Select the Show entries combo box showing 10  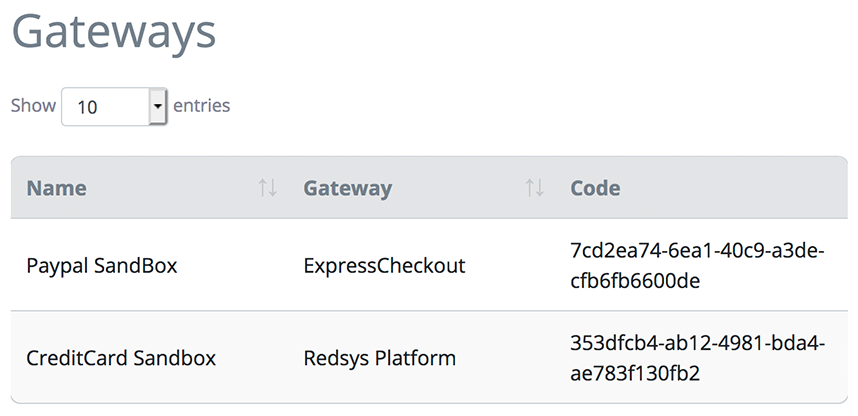(114, 106)
